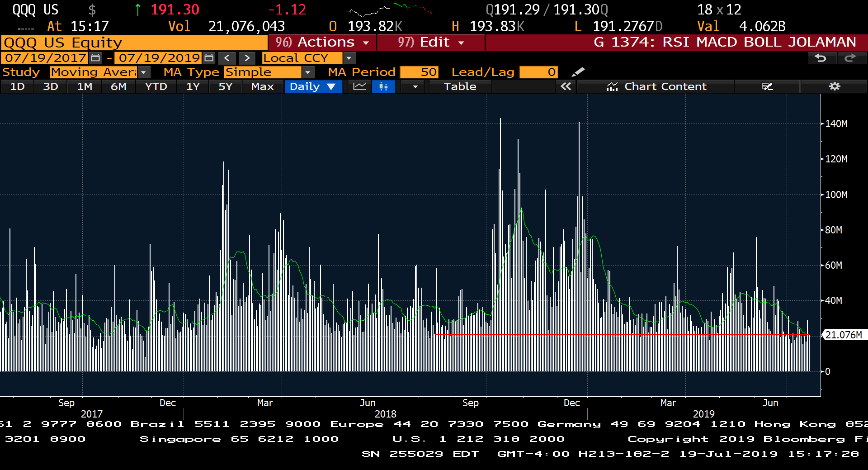The width and height of the screenshot is (868, 470).
Task: Click the last price 191.30
Action: tap(175, 9)
